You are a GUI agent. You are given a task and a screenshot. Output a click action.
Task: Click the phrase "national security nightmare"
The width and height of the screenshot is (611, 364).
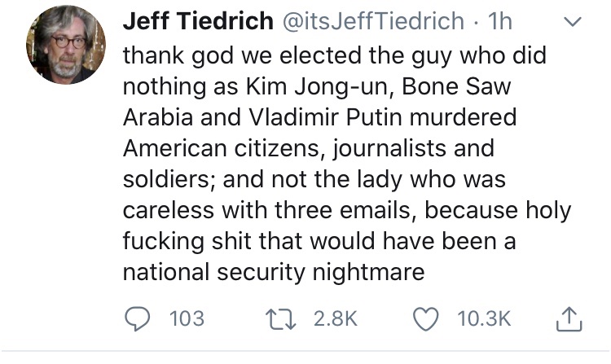pos(274,270)
